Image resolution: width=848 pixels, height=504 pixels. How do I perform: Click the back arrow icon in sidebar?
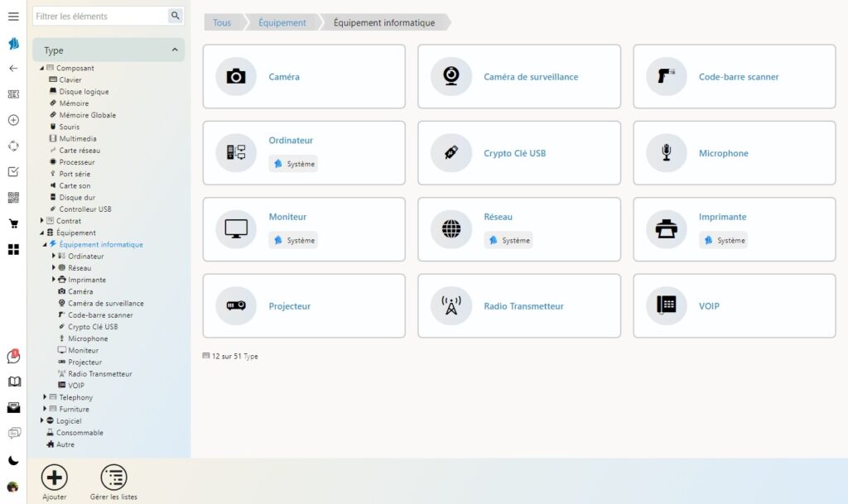13,69
